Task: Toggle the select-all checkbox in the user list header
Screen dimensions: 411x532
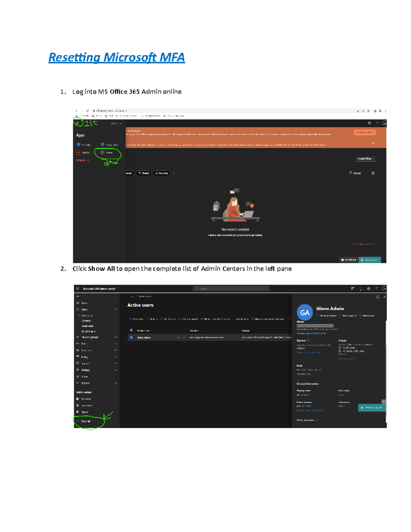Action: coord(130,330)
